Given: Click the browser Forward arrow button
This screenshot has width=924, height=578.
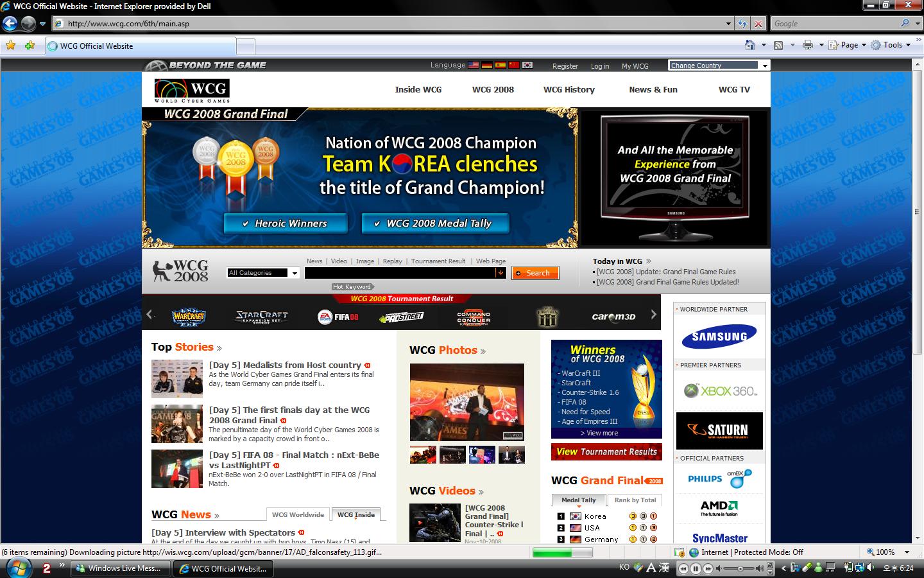Looking at the screenshot, I should tap(28, 24).
